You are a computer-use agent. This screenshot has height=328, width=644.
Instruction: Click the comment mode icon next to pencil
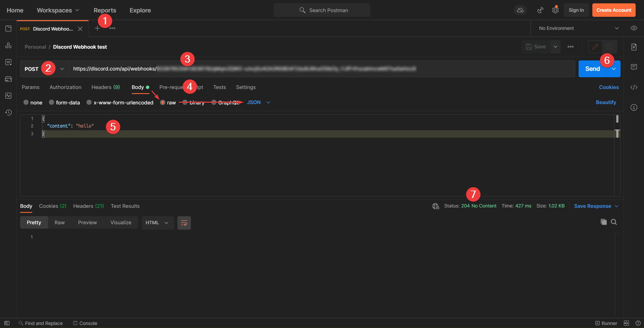point(609,47)
